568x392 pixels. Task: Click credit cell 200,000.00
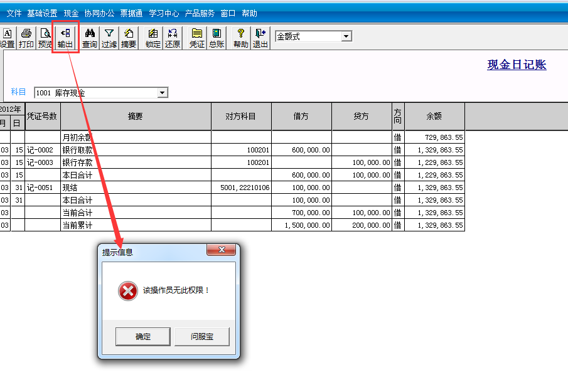click(x=362, y=225)
